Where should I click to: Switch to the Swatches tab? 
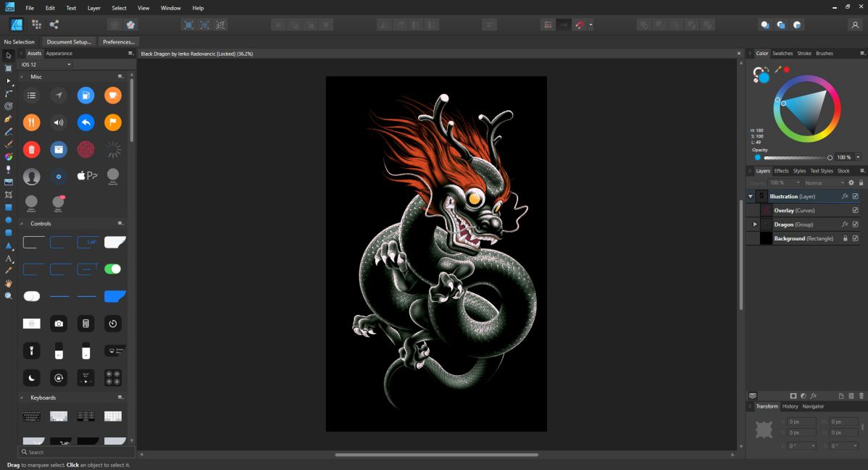pyautogui.click(x=783, y=53)
